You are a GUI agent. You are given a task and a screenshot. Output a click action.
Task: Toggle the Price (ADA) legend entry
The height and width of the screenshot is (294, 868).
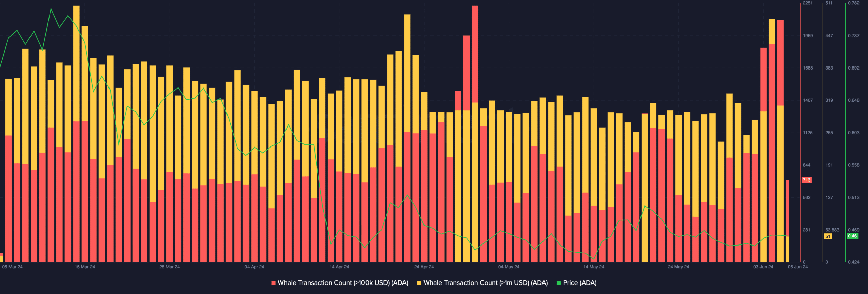point(577,283)
